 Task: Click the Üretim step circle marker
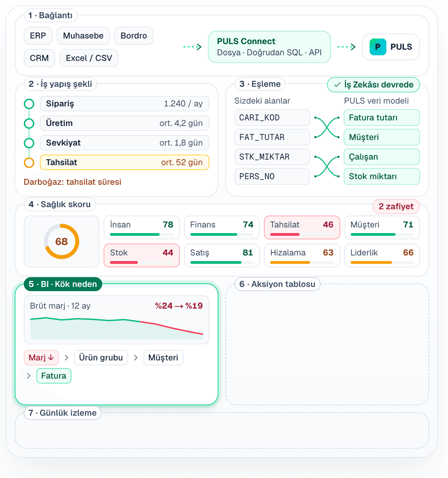(29, 124)
